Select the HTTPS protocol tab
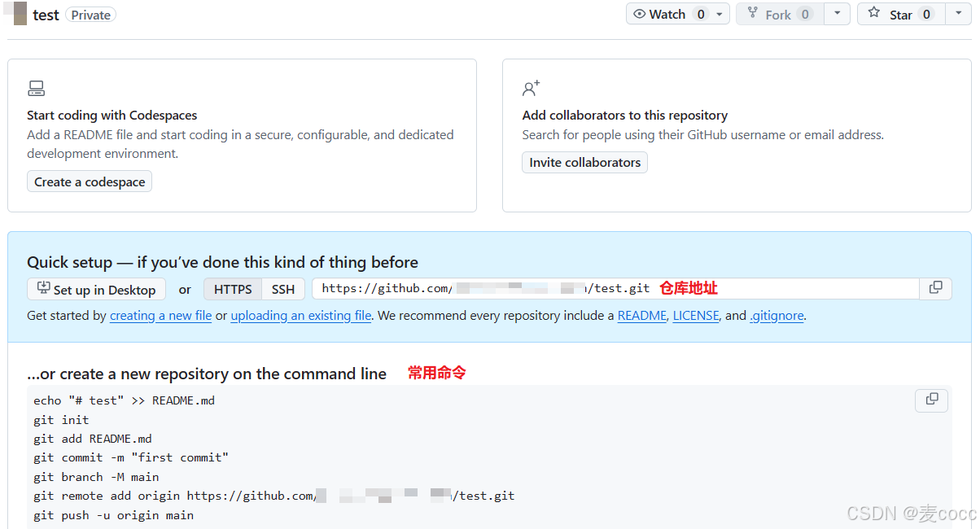The width and height of the screenshot is (980, 529). pos(233,289)
